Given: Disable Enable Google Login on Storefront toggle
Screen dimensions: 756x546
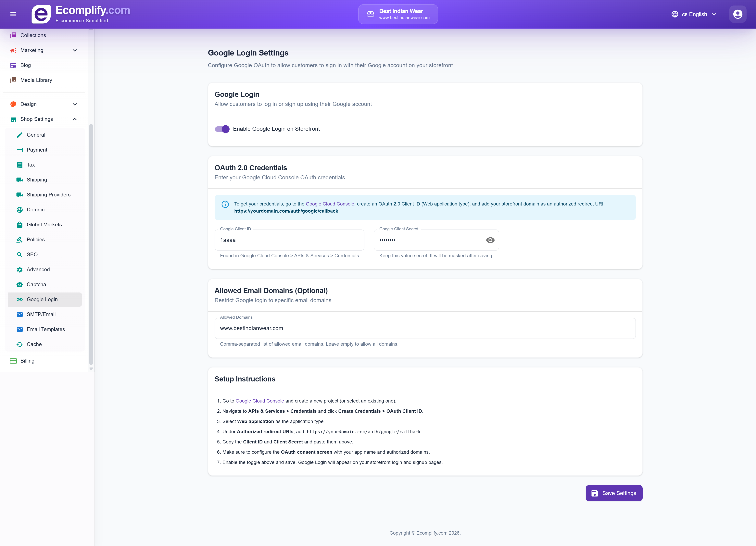Looking at the screenshot, I should click(222, 129).
